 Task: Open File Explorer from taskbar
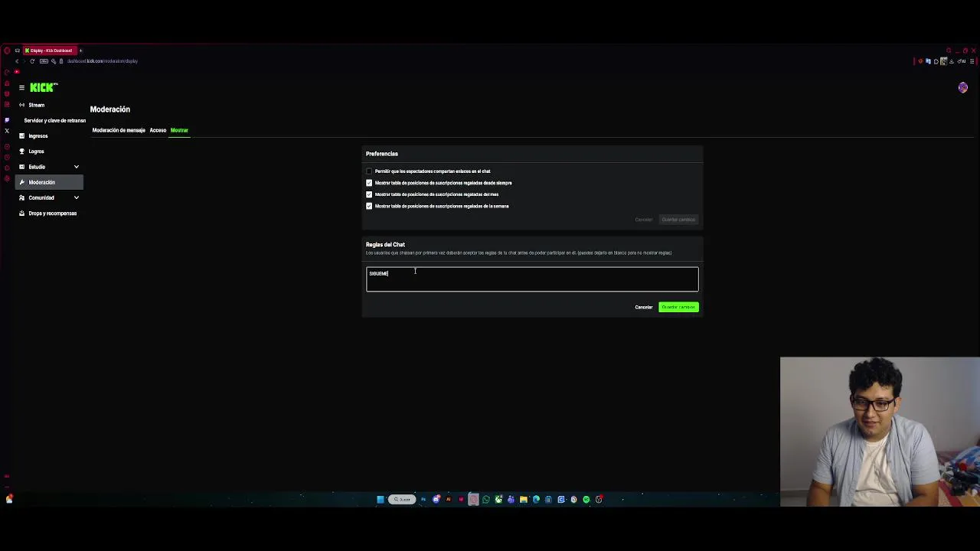524,500
